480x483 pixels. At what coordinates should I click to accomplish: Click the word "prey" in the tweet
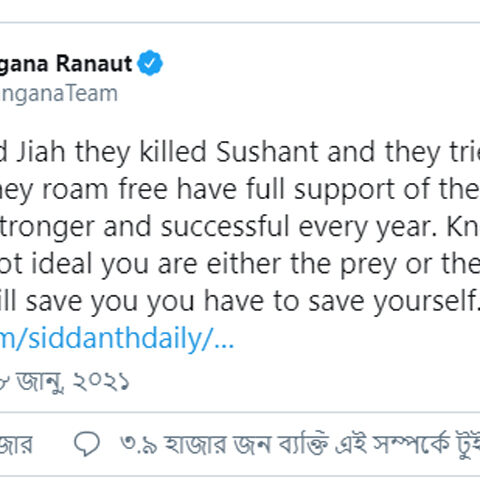368,265
